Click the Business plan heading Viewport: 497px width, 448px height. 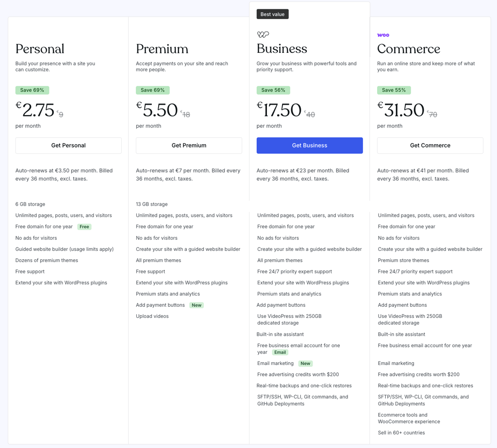tap(282, 49)
